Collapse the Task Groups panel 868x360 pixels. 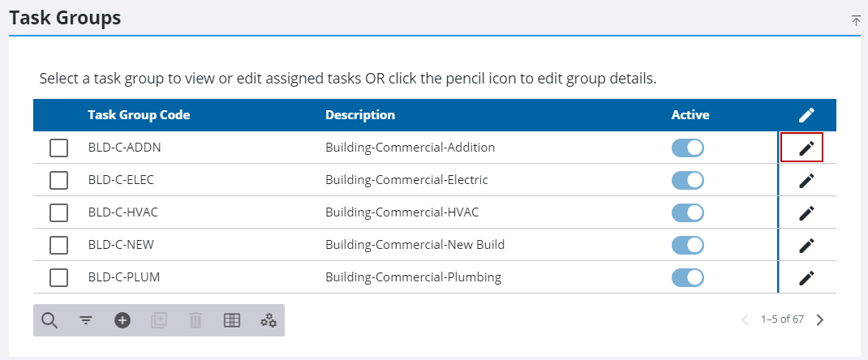[856, 20]
